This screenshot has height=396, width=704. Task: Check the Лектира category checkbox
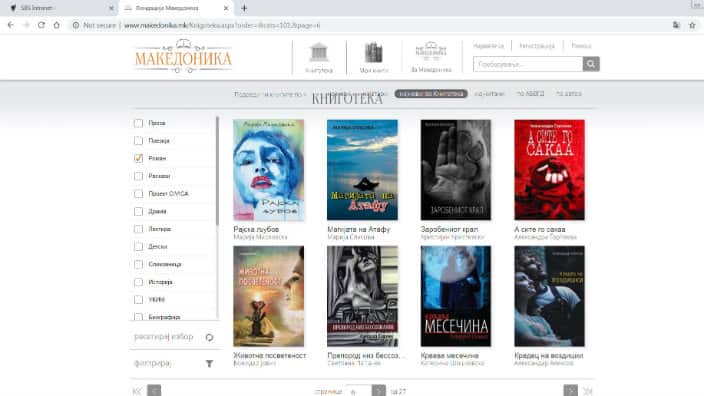pos(138,229)
